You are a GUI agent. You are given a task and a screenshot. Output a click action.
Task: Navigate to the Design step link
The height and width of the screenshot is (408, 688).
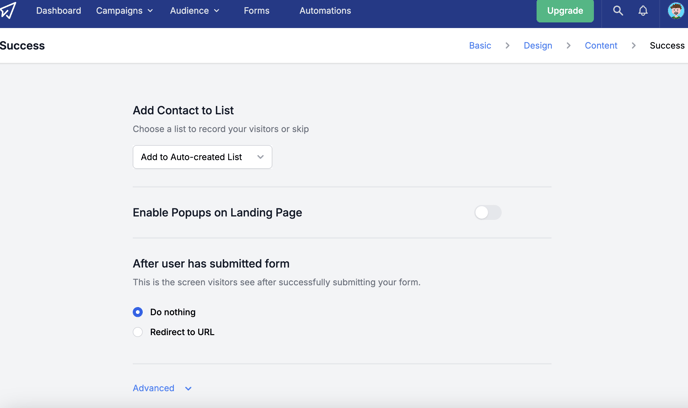[x=538, y=46]
